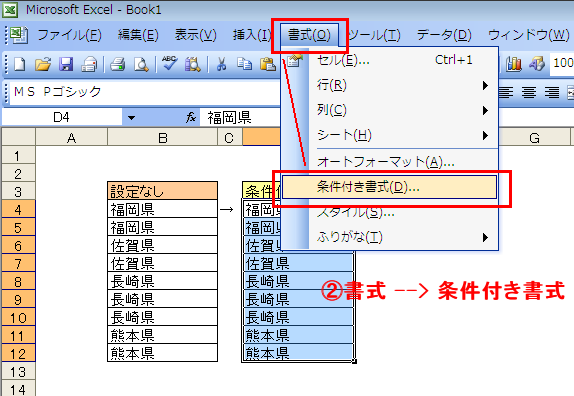The width and height of the screenshot is (574, 396).
Task: Run the ABC spelling check icon
Action: pos(169,64)
